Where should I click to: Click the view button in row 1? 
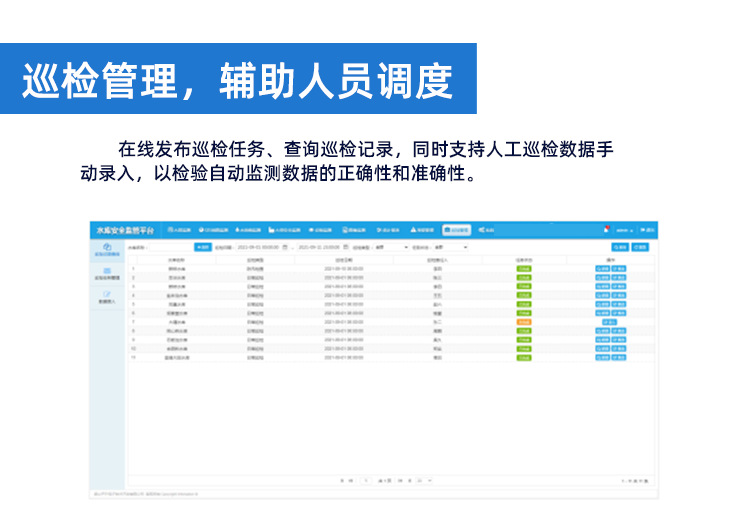pyautogui.click(x=602, y=269)
